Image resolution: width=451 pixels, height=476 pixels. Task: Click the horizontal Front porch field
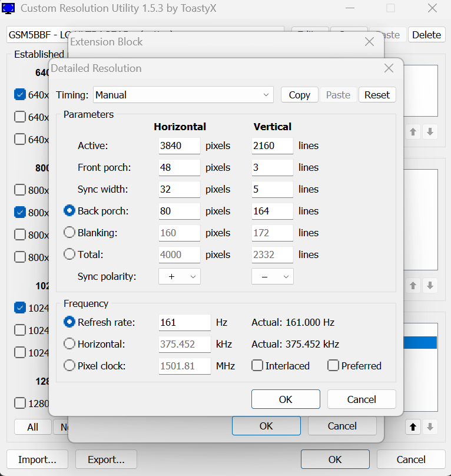179,167
